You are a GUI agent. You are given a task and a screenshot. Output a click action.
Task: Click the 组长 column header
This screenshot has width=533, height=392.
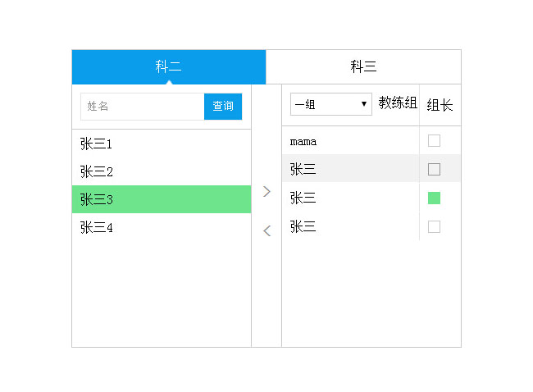coord(440,105)
